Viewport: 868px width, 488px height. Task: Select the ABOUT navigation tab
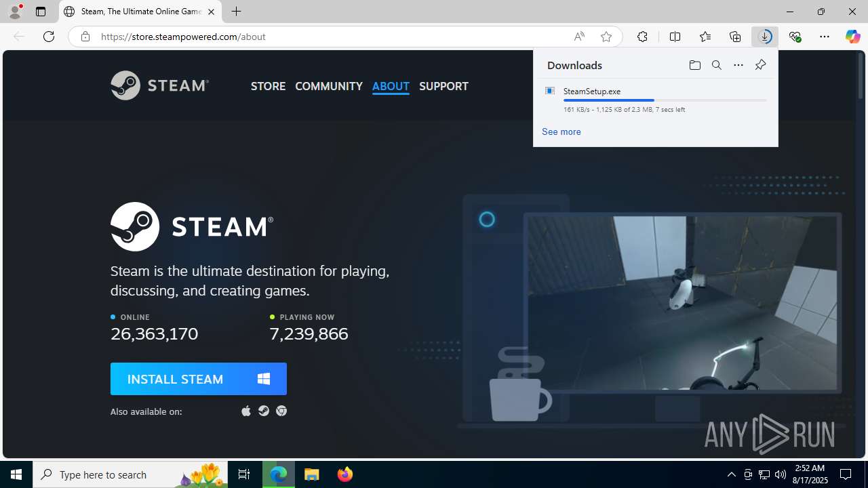click(391, 86)
